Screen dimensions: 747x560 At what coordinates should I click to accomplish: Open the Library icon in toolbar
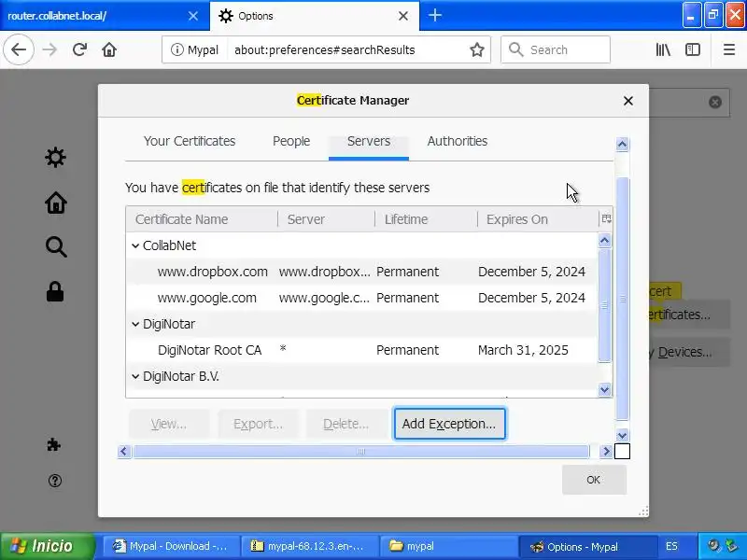pyautogui.click(x=663, y=49)
